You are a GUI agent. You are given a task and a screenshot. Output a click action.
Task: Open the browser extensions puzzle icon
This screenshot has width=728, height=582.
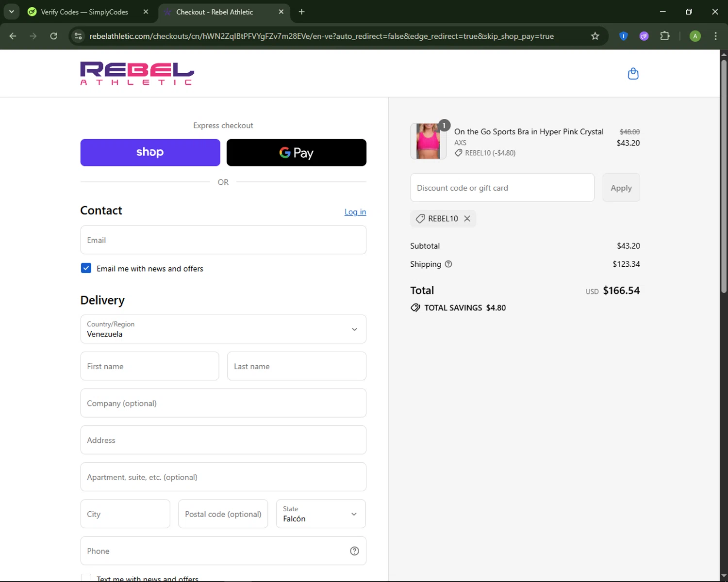pos(665,36)
